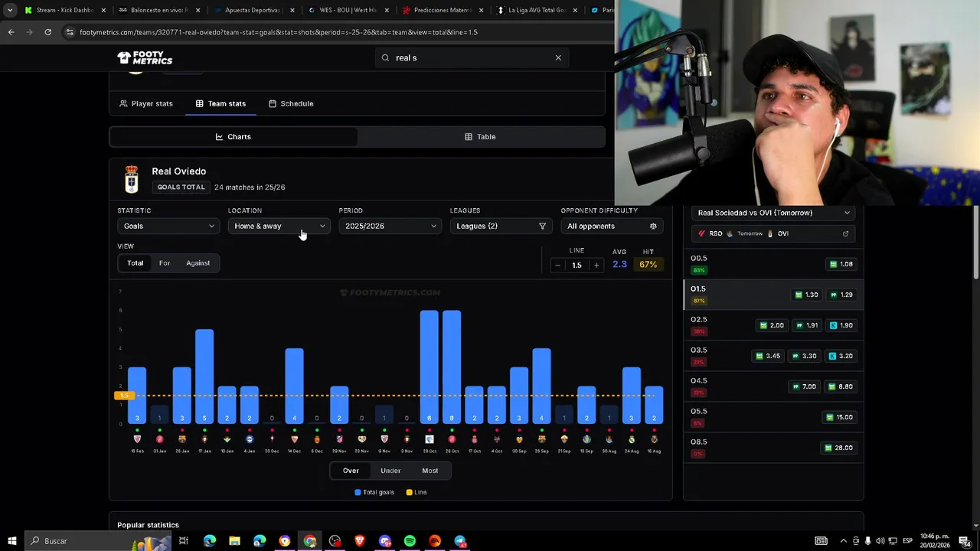Viewport: 980px width, 551px height.
Task: Open File Explorer from the taskbar
Action: point(234,541)
